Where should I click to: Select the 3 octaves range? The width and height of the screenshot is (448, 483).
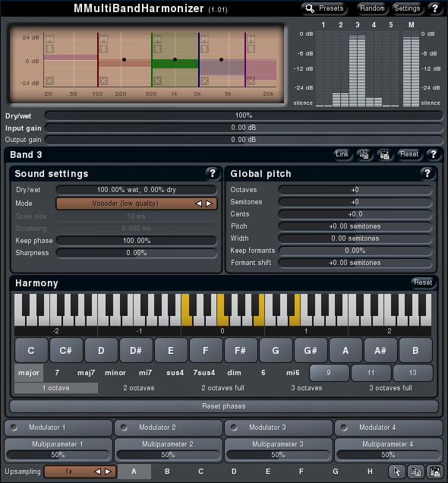(x=307, y=388)
